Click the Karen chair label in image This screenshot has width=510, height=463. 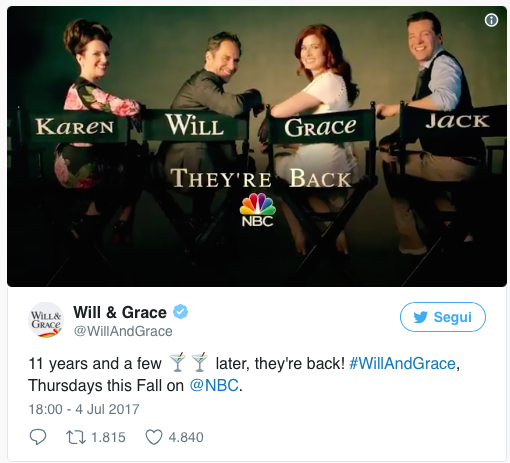click(x=75, y=127)
